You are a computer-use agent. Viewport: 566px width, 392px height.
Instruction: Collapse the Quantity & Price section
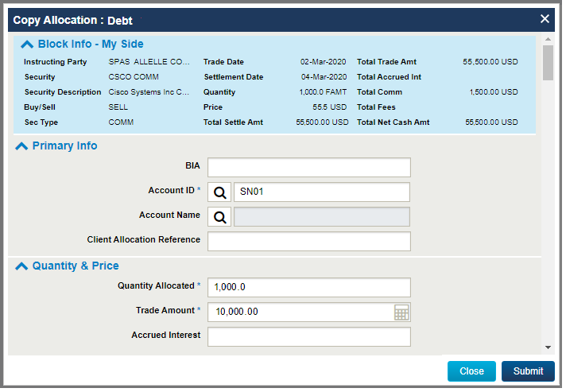(21, 266)
